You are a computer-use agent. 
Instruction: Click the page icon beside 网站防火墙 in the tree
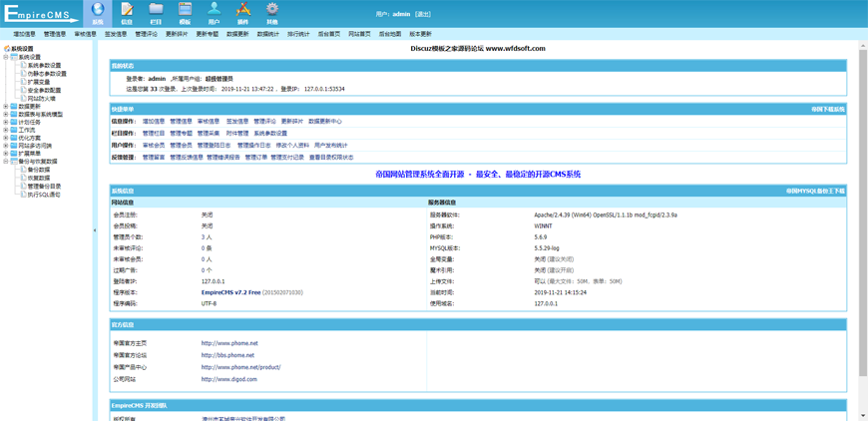[24, 98]
